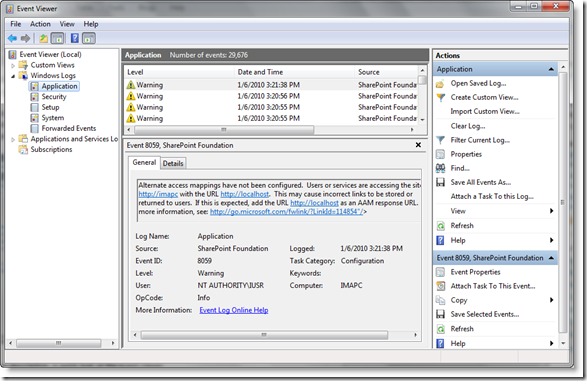This screenshot has width=587, height=381.
Task: Click Attach a Task To this Log
Action: tap(492, 196)
